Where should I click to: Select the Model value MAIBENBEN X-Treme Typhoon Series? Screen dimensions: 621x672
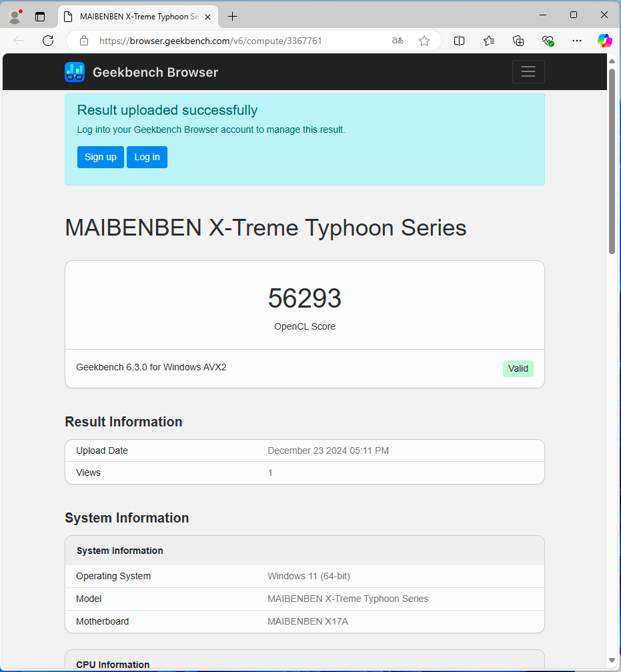348,599
